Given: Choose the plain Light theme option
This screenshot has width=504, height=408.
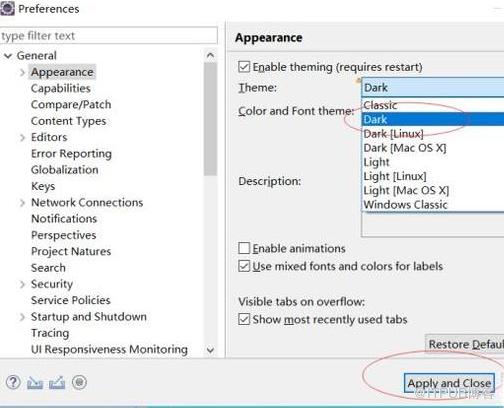Looking at the screenshot, I should point(433,162).
